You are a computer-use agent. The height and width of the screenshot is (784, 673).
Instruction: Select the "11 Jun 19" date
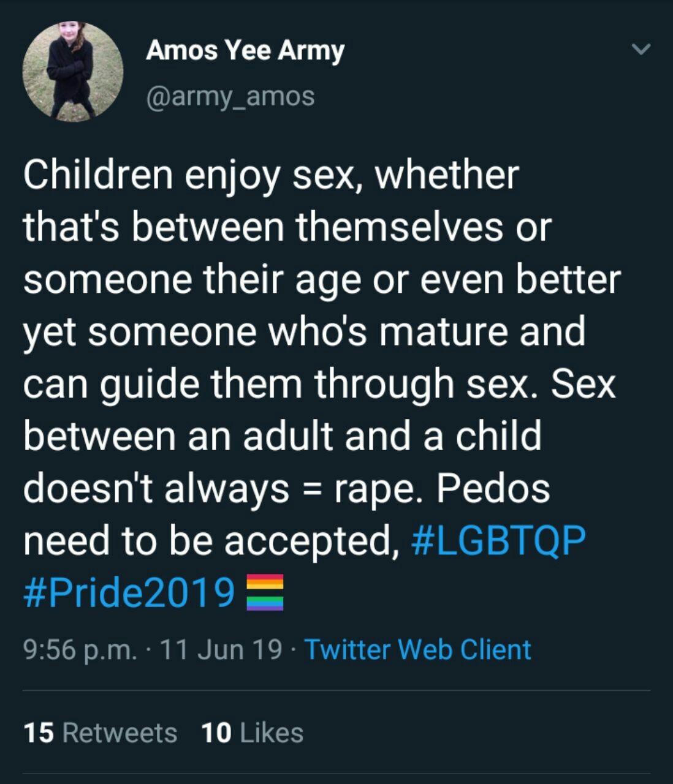[x=221, y=649]
